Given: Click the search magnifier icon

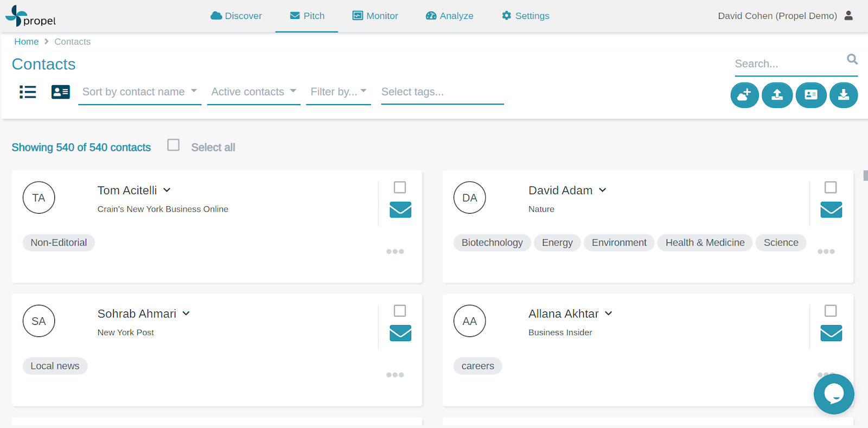Looking at the screenshot, I should point(852,59).
